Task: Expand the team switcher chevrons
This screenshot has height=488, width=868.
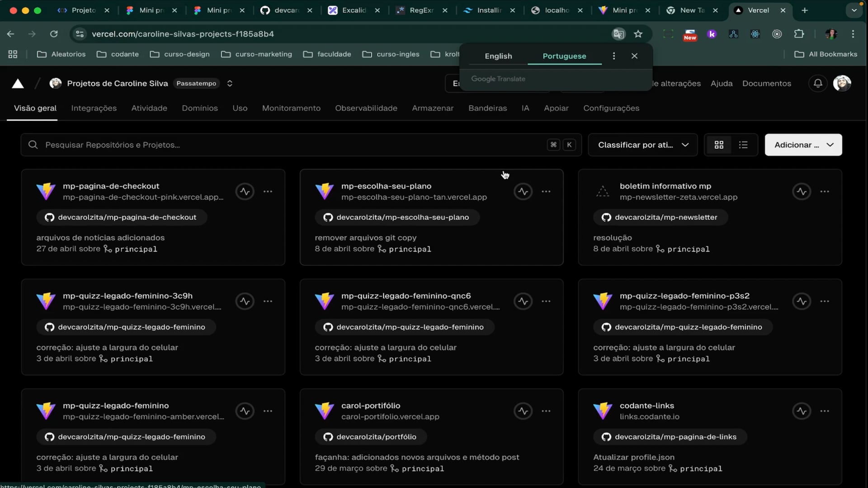Action: (230, 84)
